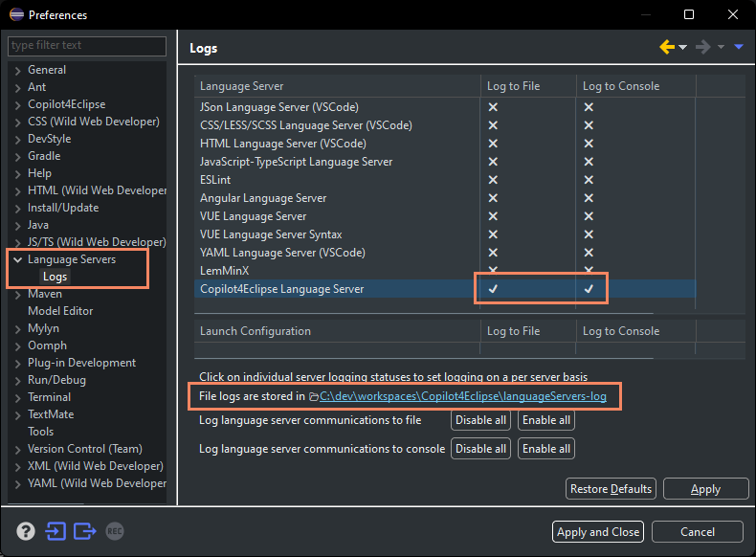Toggle Log to File for ESLint

(493, 180)
